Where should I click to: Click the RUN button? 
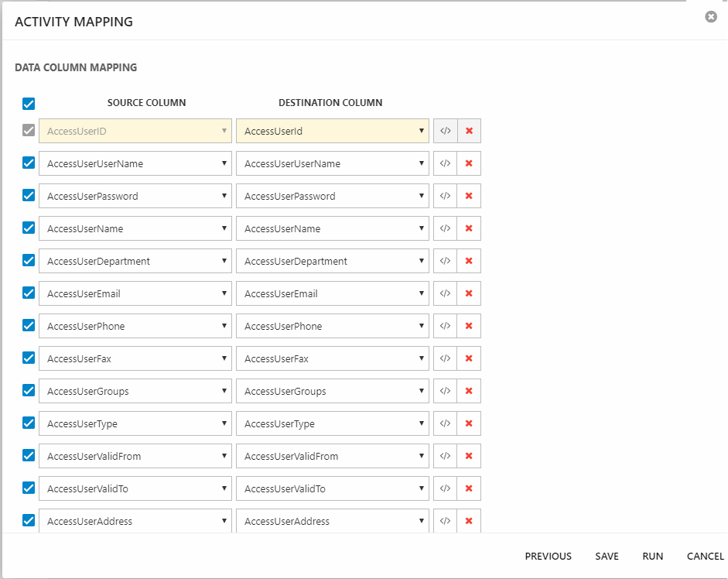652,556
